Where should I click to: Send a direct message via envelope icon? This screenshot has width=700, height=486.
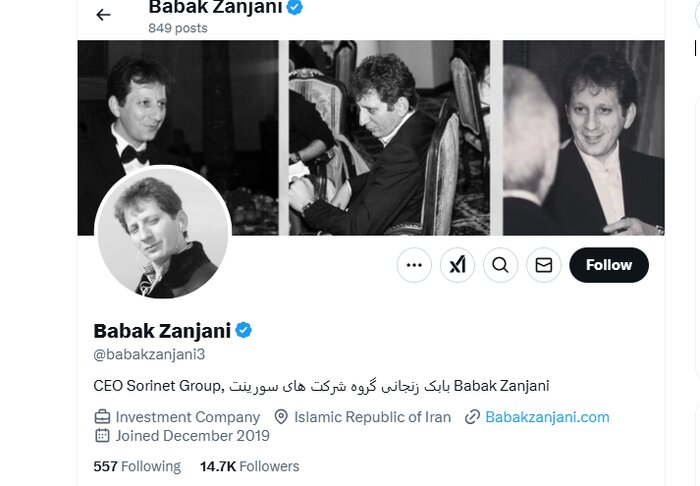click(544, 265)
